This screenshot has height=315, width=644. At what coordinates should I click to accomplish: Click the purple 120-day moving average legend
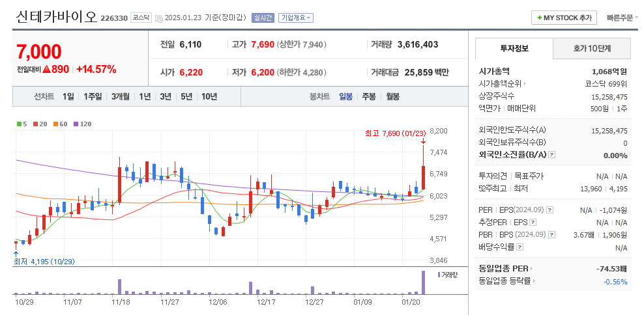(82, 124)
